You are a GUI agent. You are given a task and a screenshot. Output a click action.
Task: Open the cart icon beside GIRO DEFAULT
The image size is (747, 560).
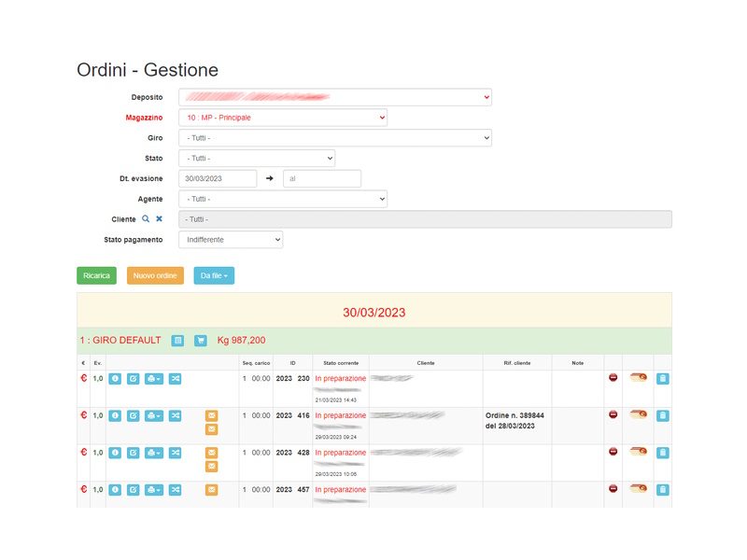[x=201, y=341]
